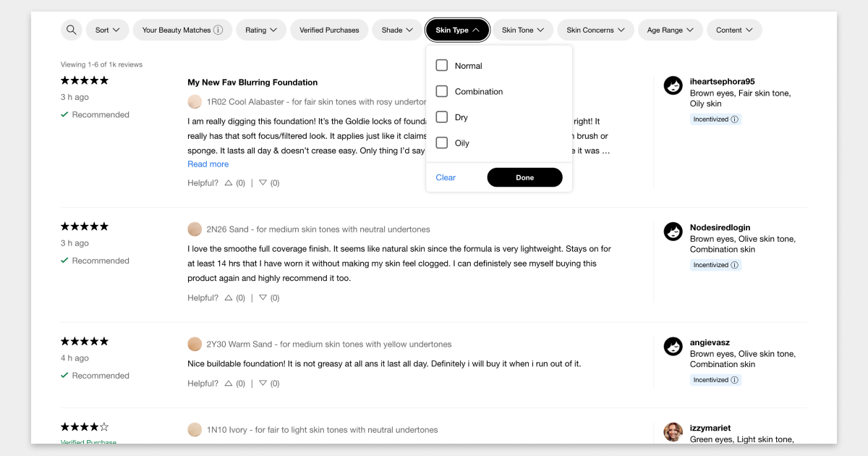Click the search reviews magnifier icon
Viewport: 868px width, 456px height.
[71, 30]
